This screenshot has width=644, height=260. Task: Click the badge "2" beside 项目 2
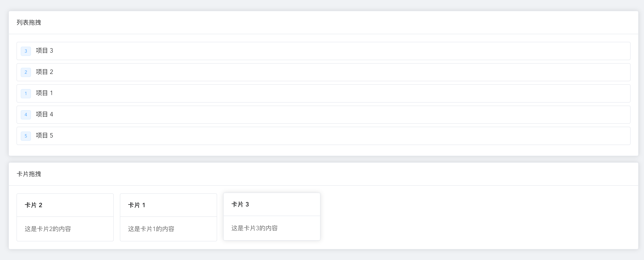coord(26,72)
